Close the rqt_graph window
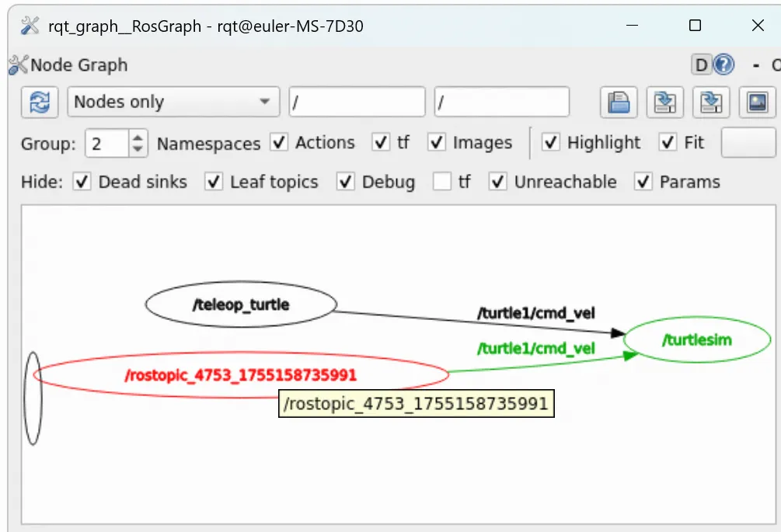This screenshot has width=781, height=532. [758, 26]
